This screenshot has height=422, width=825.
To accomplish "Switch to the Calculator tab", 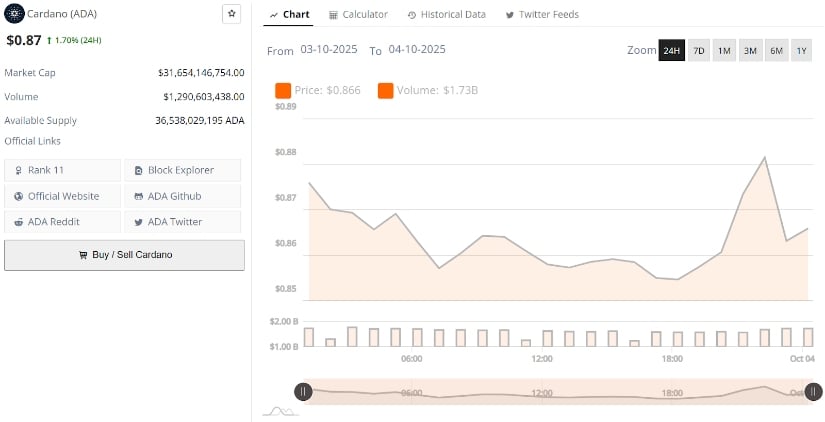I will (357, 15).
